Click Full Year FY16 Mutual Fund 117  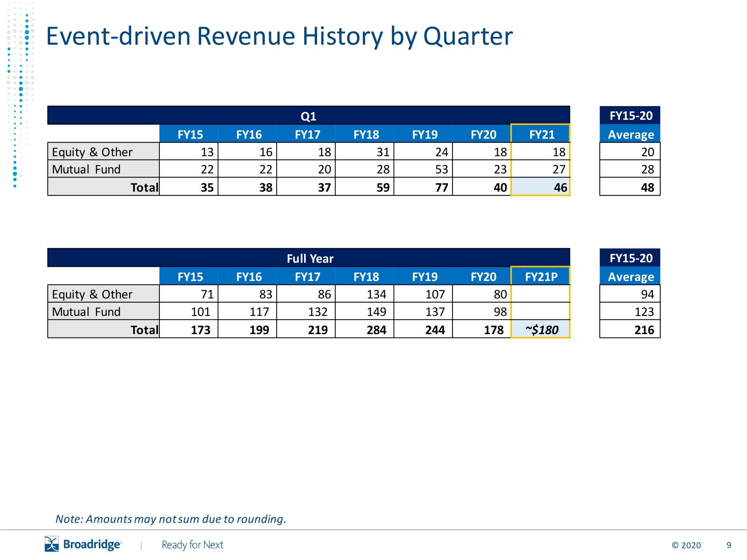[247, 311]
